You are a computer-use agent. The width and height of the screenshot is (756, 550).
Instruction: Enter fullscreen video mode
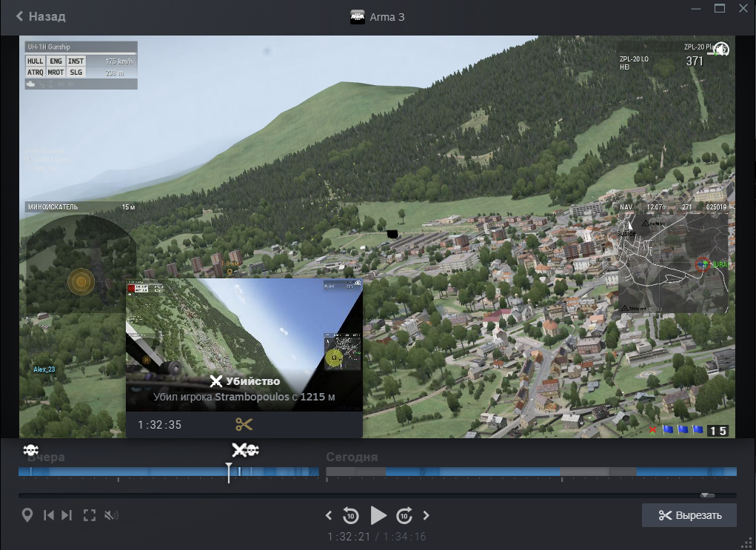(x=89, y=515)
